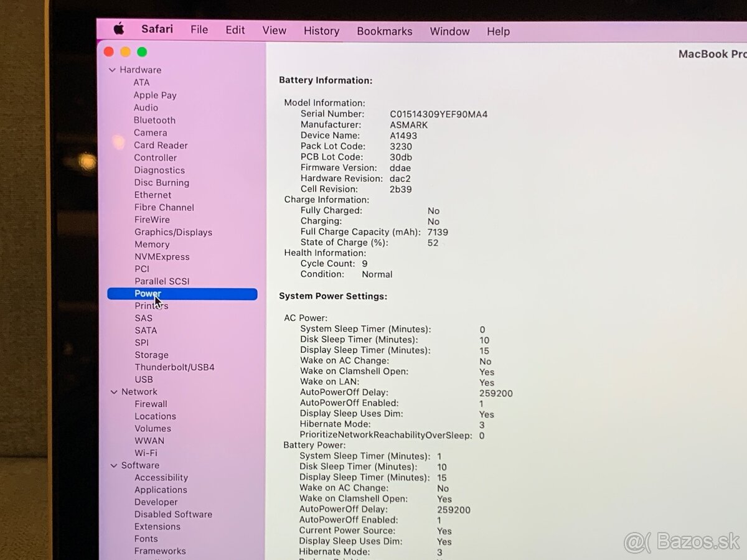Collapse the Hardware section in sidebar

(113, 70)
